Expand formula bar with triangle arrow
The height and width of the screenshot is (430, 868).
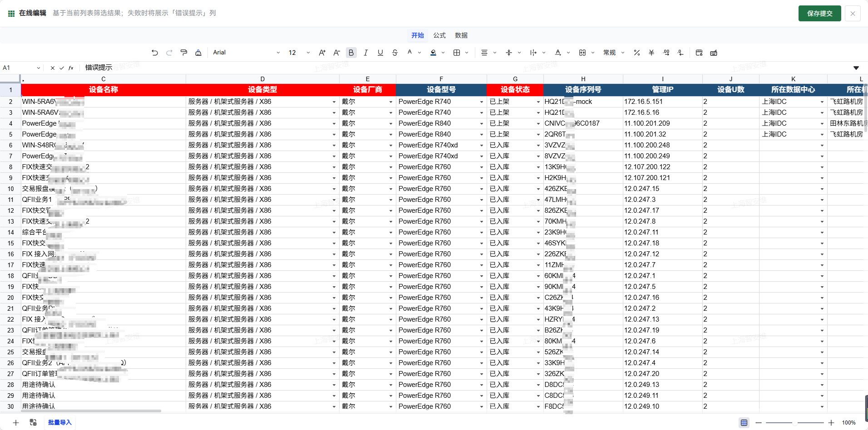(856, 68)
